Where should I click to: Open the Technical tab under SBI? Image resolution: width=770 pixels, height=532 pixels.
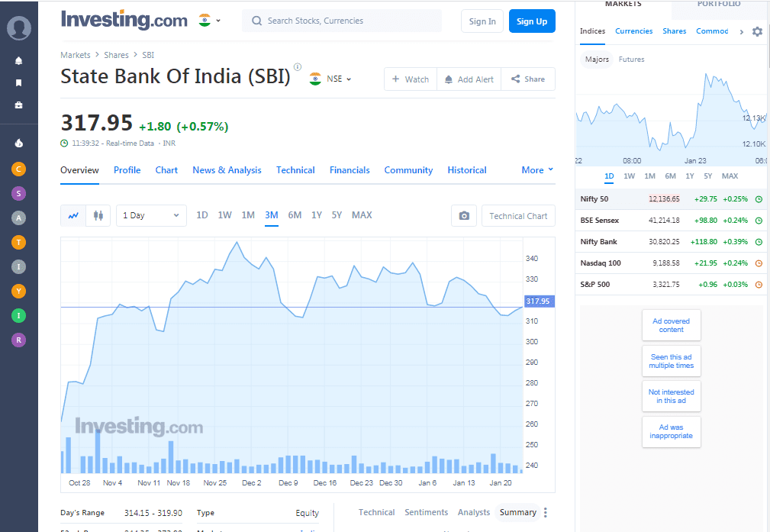pyautogui.click(x=295, y=170)
